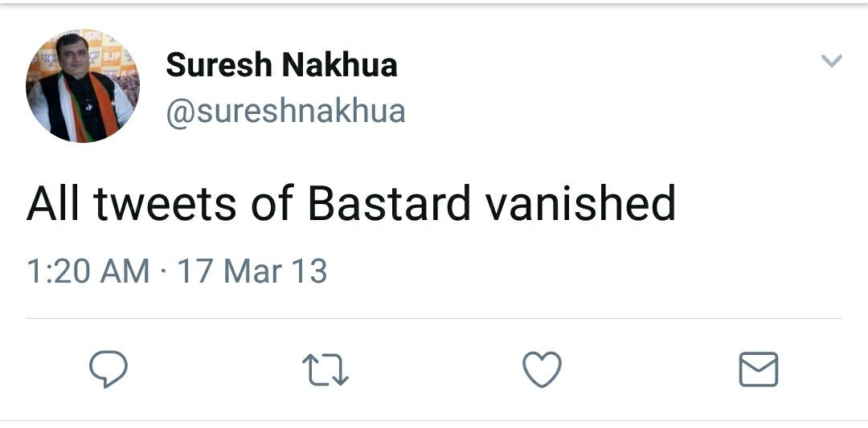Click the envelope icon below the tweet

pos(758,369)
